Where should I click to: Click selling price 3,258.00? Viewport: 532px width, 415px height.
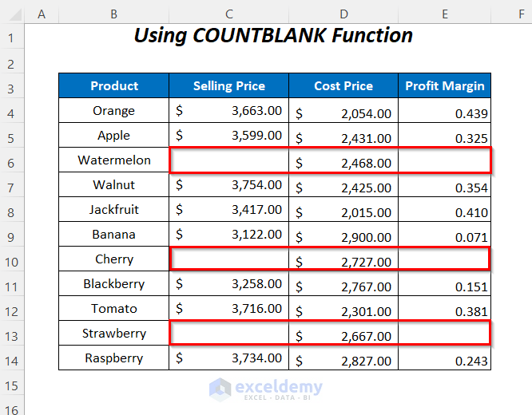click(x=229, y=284)
